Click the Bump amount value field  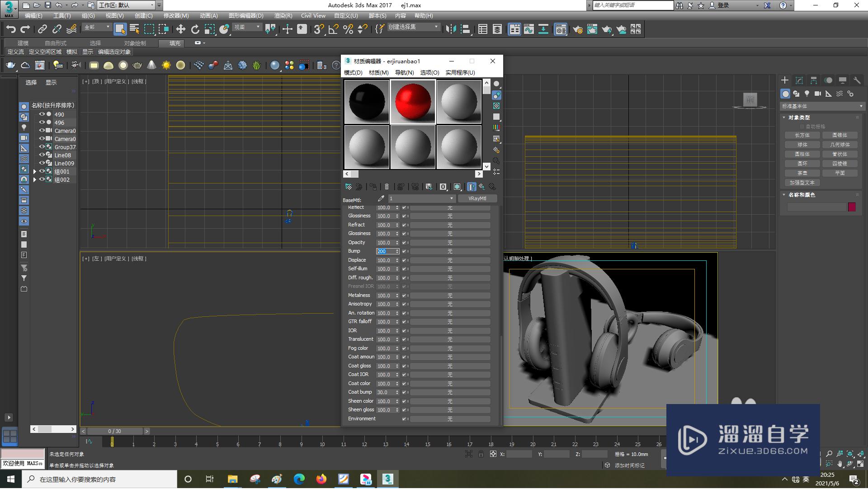click(386, 251)
